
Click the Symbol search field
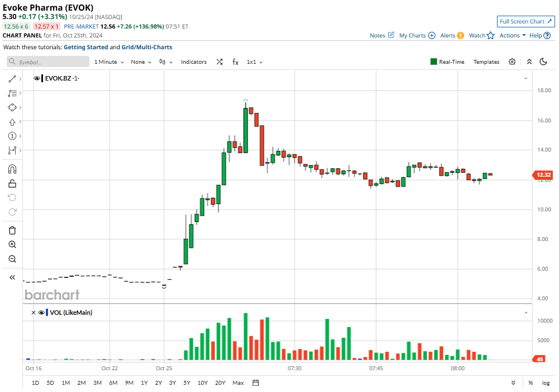click(48, 62)
